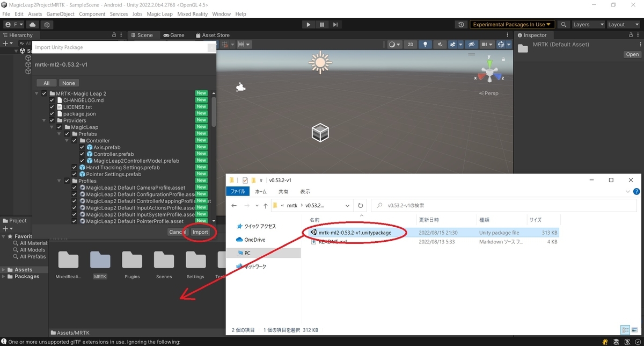Screen dimensions: 644x346
Task: Open the Gizmos dropdown arrow
Action: 509,45
